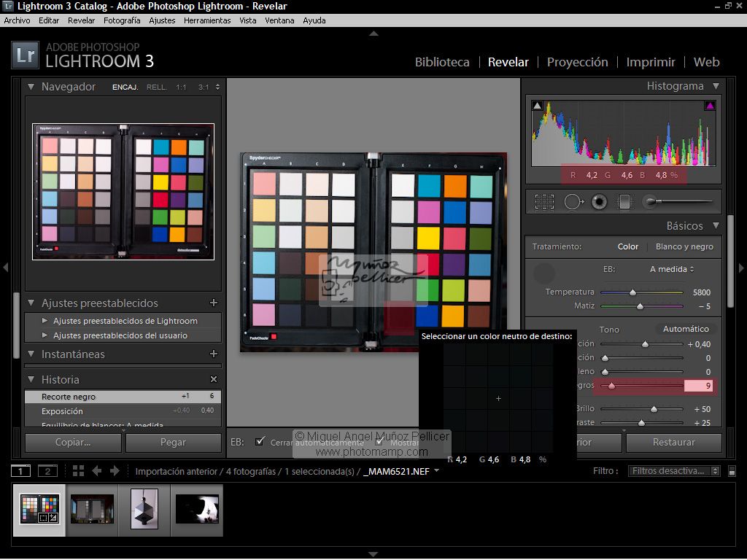Collapse the Ajustes preestablecidos panel
The image size is (747, 560).
31,303
